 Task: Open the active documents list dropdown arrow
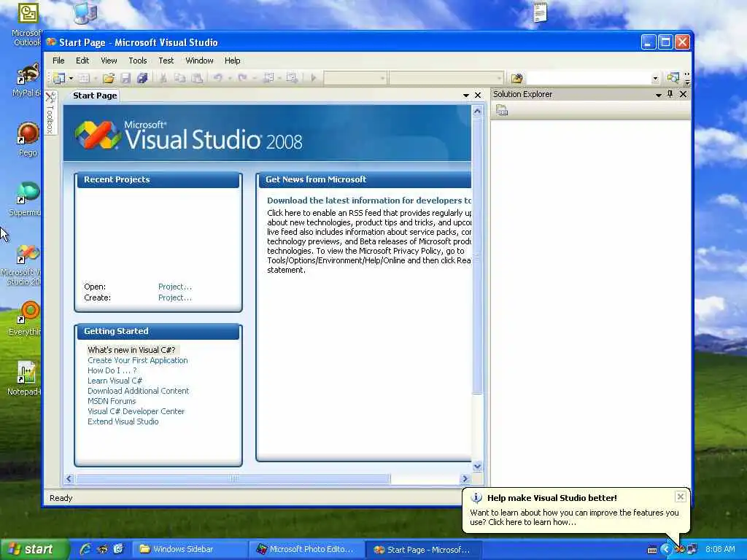(x=466, y=96)
